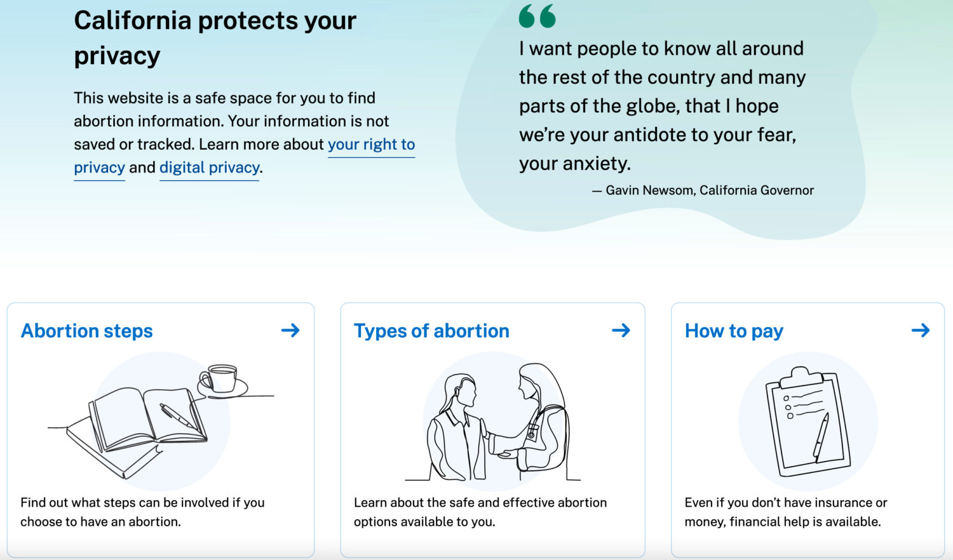Image resolution: width=953 pixels, height=560 pixels.
Task: Click the 'Find out what steps' card description
Action: pyautogui.click(x=142, y=512)
